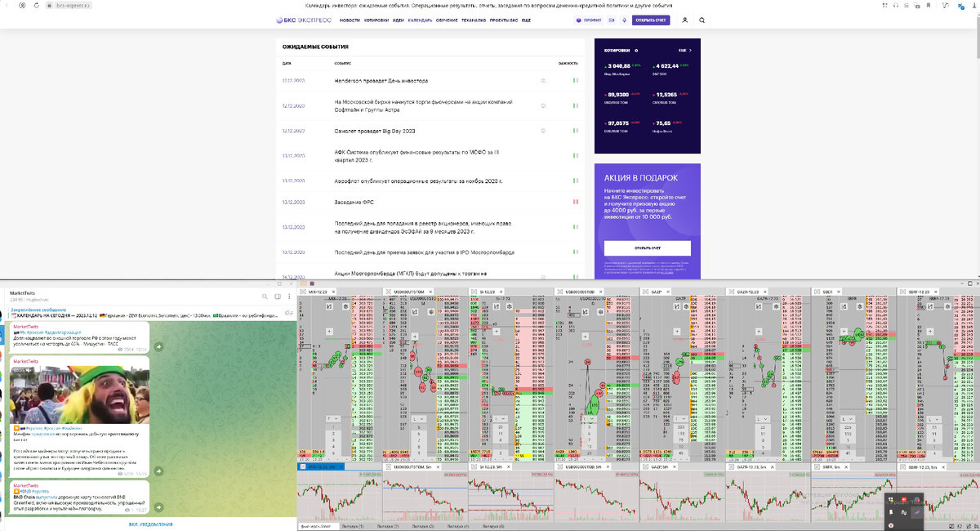Open settings gear in the SBER order book
Screen dimensions: 980x531
tap(859, 306)
